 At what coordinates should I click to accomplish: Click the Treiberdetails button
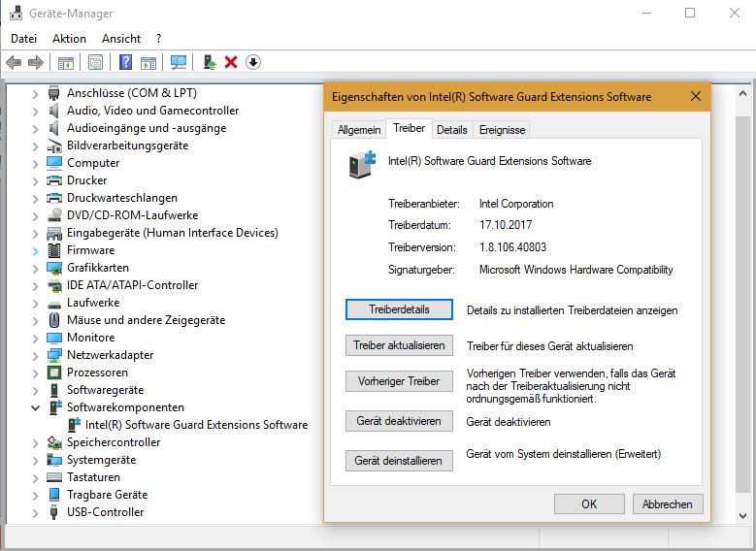[x=399, y=309]
